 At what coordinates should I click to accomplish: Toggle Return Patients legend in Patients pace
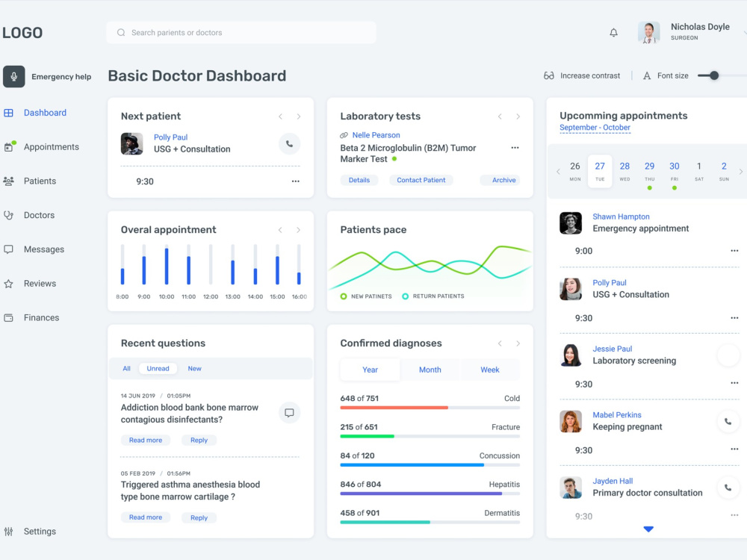(433, 296)
